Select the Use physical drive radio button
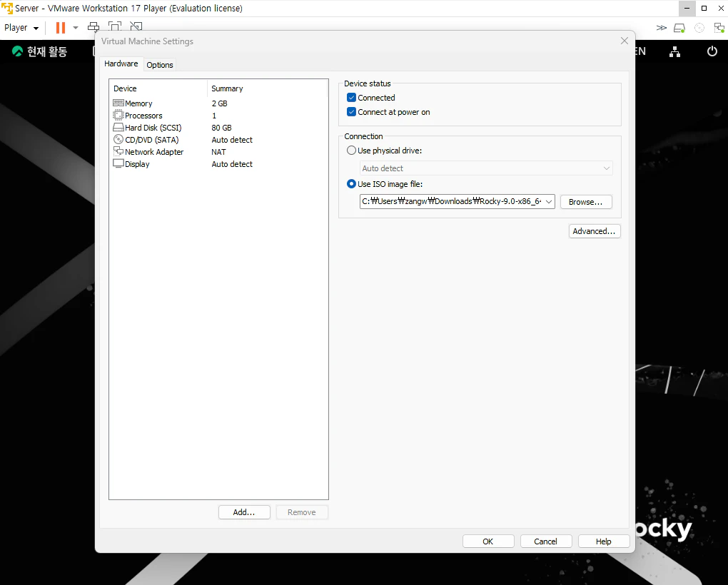The width and height of the screenshot is (728, 585). 351,151
